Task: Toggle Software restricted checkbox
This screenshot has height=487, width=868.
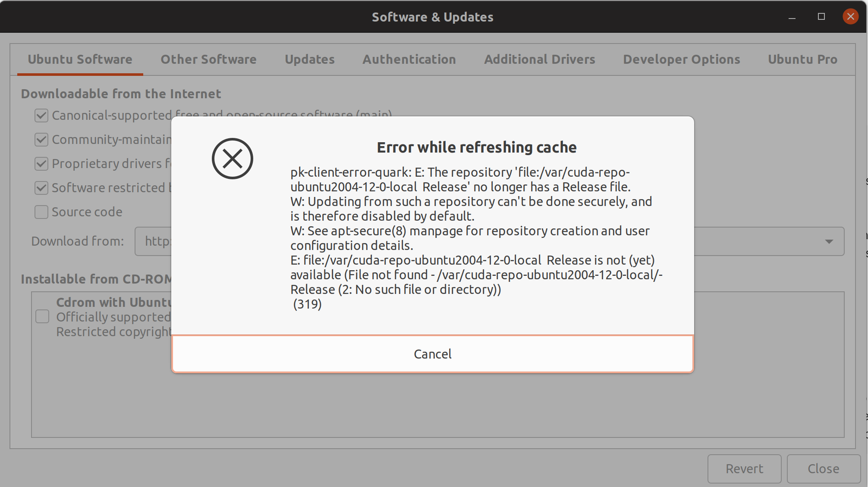Action: coord(41,188)
